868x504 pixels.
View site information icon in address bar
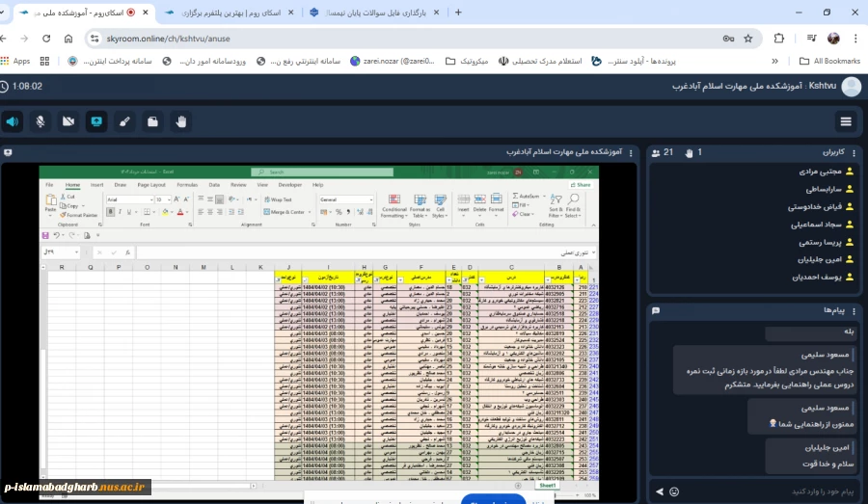click(x=95, y=39)
